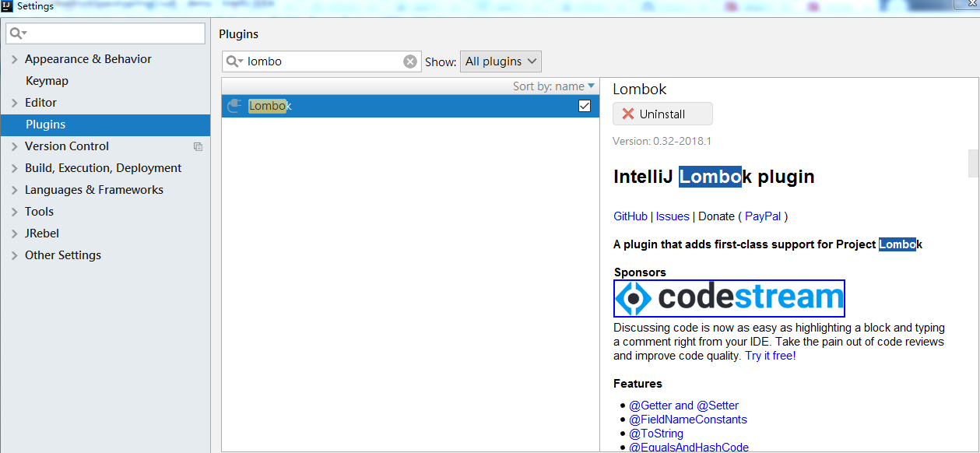Viewport: 980px width, 453px height.
Task: Expand Build, Execution, Deployment section
Action: (x=14, y=168)
